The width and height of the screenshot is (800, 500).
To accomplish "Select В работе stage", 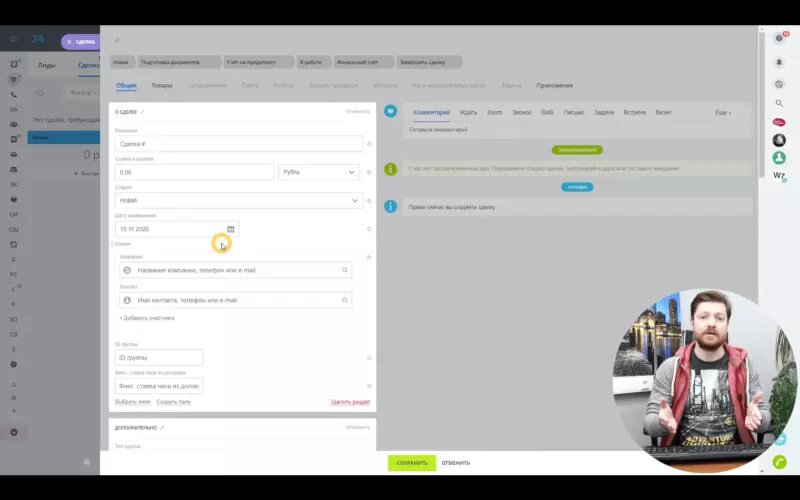I will pos(313,62).
